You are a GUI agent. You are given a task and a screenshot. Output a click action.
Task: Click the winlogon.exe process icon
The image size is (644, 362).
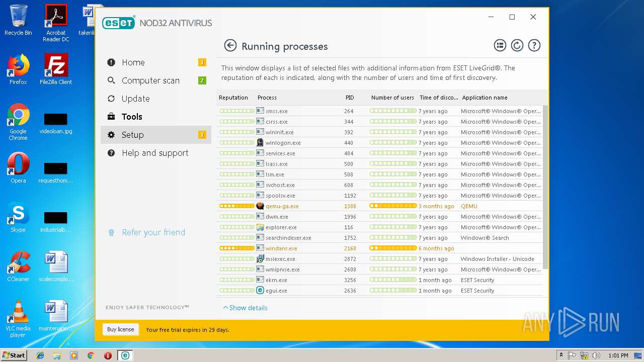click(x=260, y=142)
